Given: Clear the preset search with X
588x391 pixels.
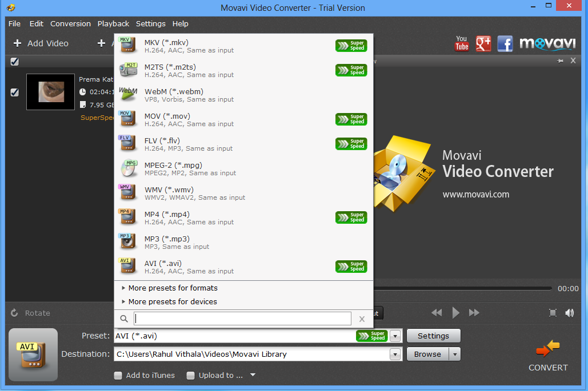Looking at the screenshot, I should point(362,319).
